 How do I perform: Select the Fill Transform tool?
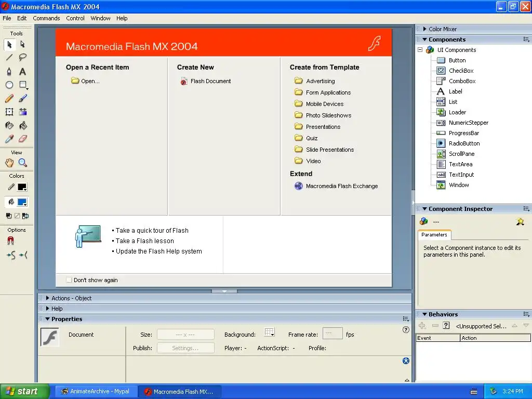pyautogui.click(x=23, y=112)
